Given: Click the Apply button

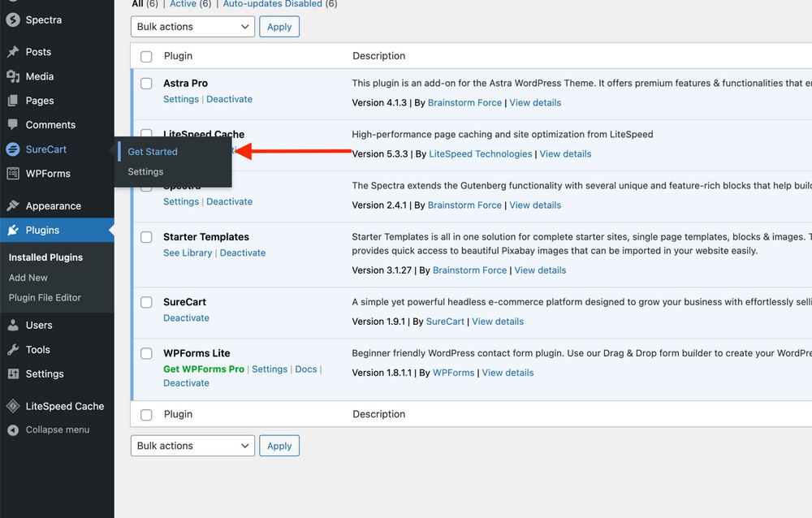Looking at the screenshot, I should [279, 26].
